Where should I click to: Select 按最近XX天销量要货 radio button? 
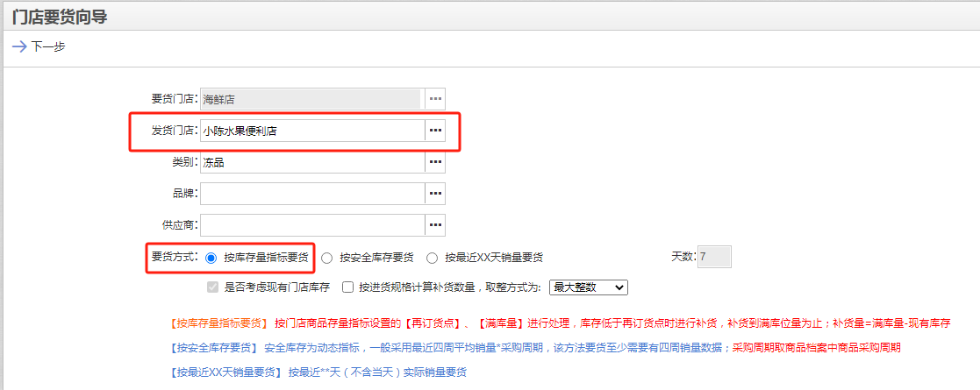[x=432, y=257]
